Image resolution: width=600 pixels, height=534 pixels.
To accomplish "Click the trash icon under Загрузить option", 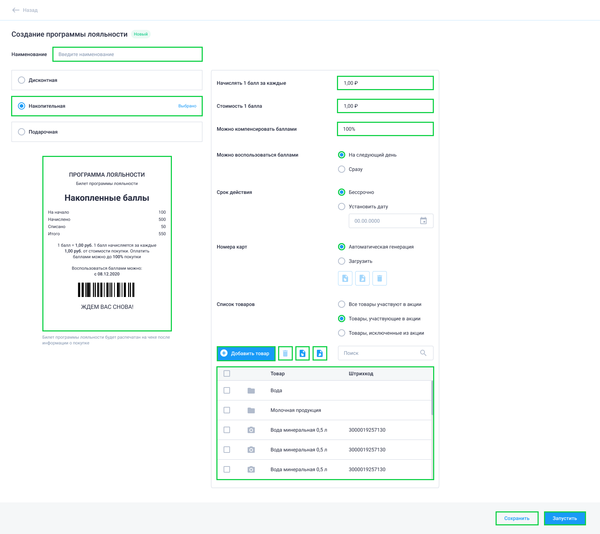I will tap(379, 279).
